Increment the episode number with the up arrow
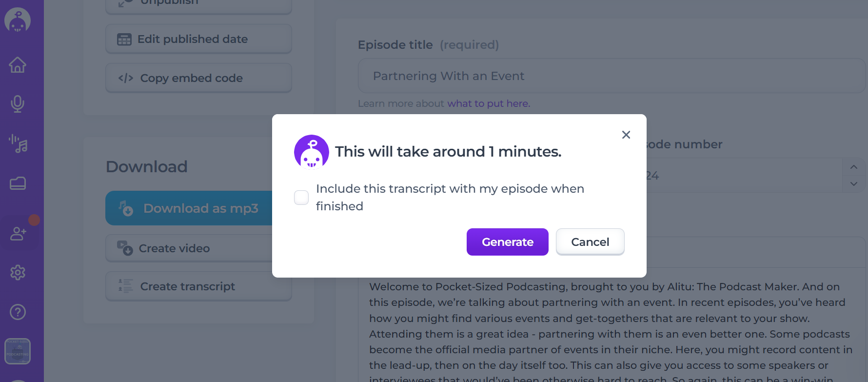Viewport: 868px width, 382px height. [854, 167]
